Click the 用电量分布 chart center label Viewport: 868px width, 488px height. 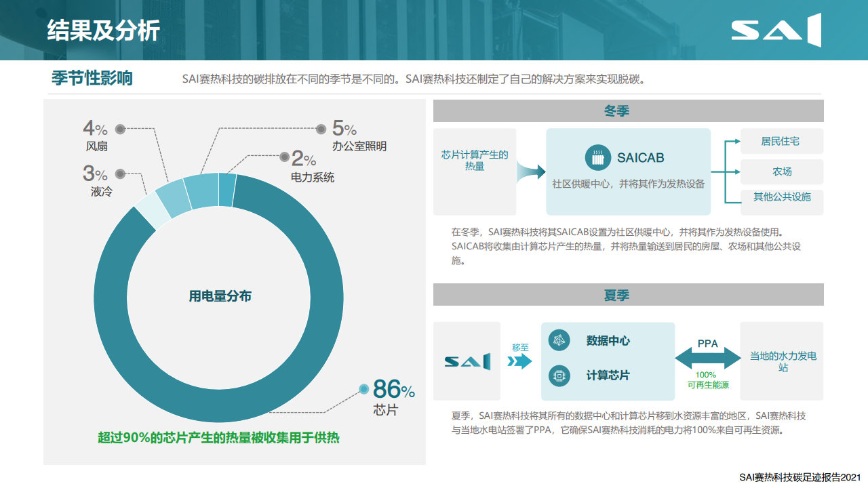220,296
